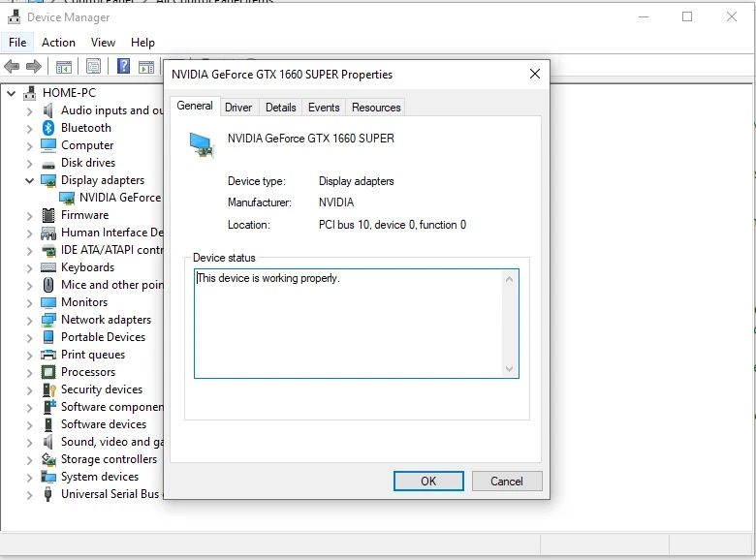Click the Mice and other pointing devices icon
756x560 pixels.
coord(48,285)
